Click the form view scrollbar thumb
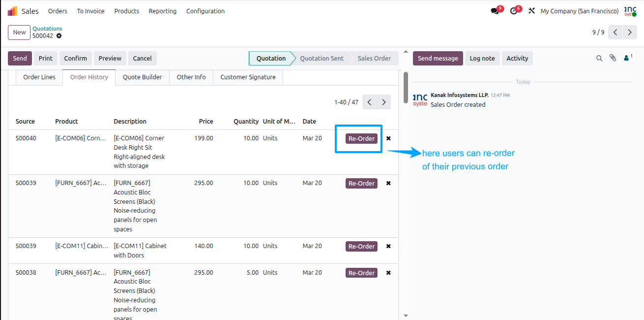The image size is (644, 320). 406,88
